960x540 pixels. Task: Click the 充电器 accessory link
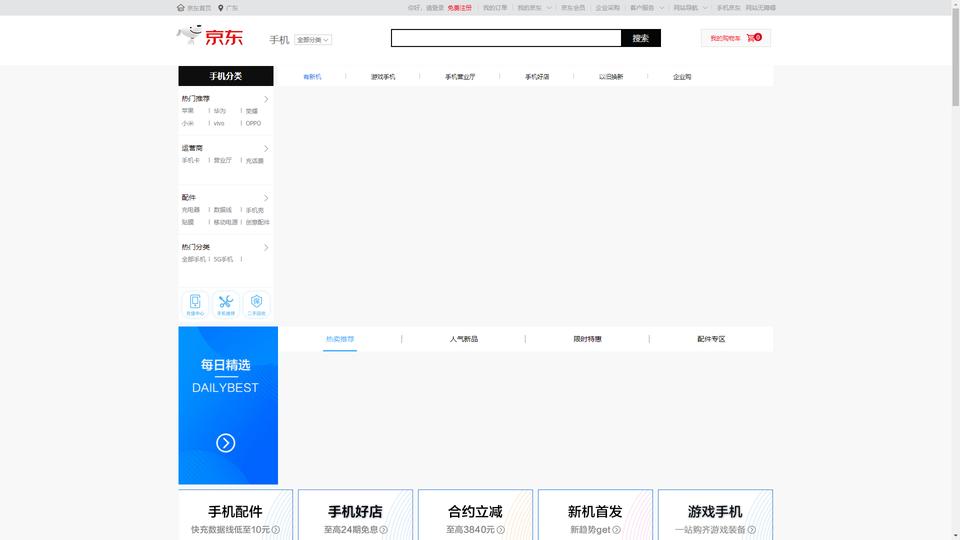pos(190,210)
